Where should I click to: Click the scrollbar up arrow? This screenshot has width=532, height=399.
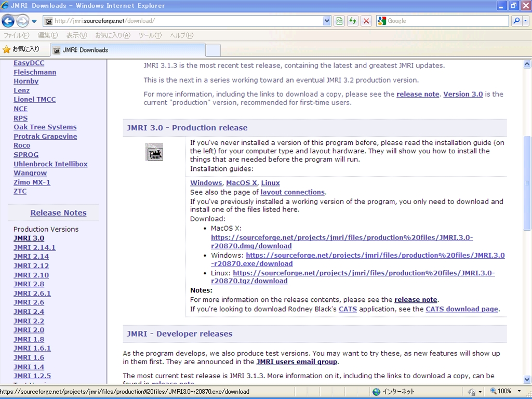pos(527,64)
